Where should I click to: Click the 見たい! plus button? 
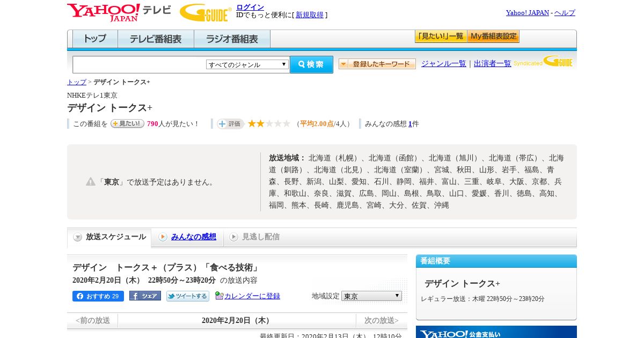(127, 123)
